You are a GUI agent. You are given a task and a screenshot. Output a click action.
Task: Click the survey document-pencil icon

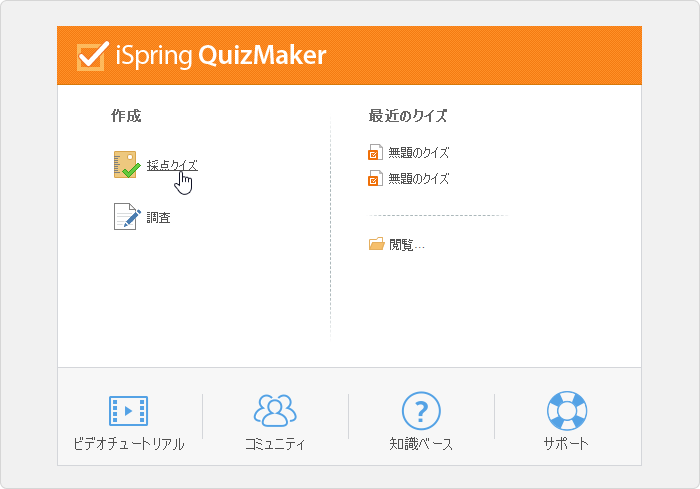tap(127, 217)
